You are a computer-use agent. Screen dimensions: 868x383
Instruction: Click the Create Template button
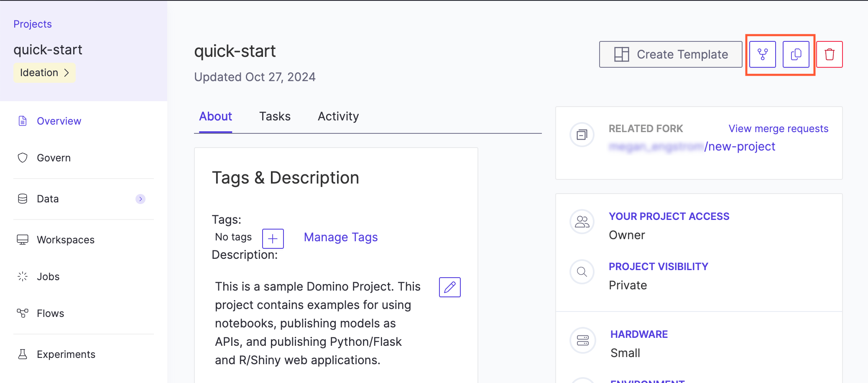point(671,54)
